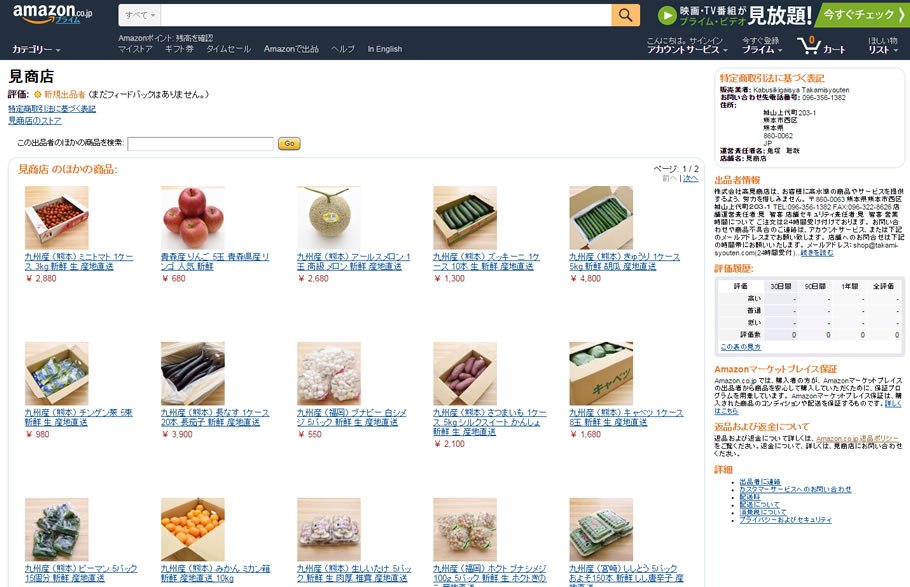Open the タイムセール nav item
This screenshot has width=910, height=587.
[x=229, y=49]
